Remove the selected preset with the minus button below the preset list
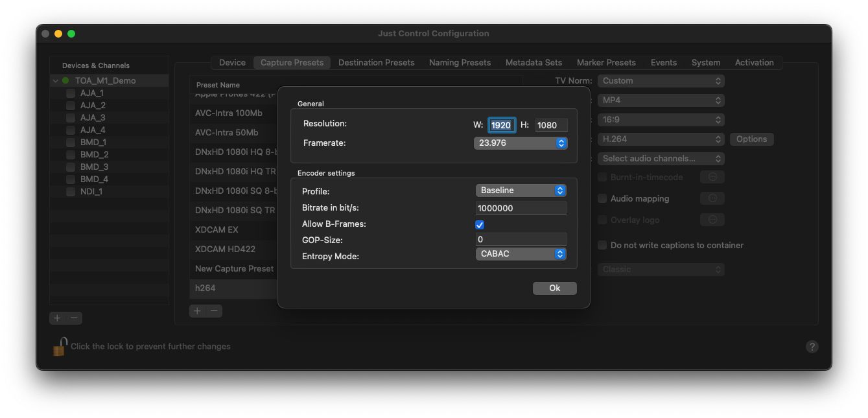Viewport: 868px width, 418px height. pos(214,311)
